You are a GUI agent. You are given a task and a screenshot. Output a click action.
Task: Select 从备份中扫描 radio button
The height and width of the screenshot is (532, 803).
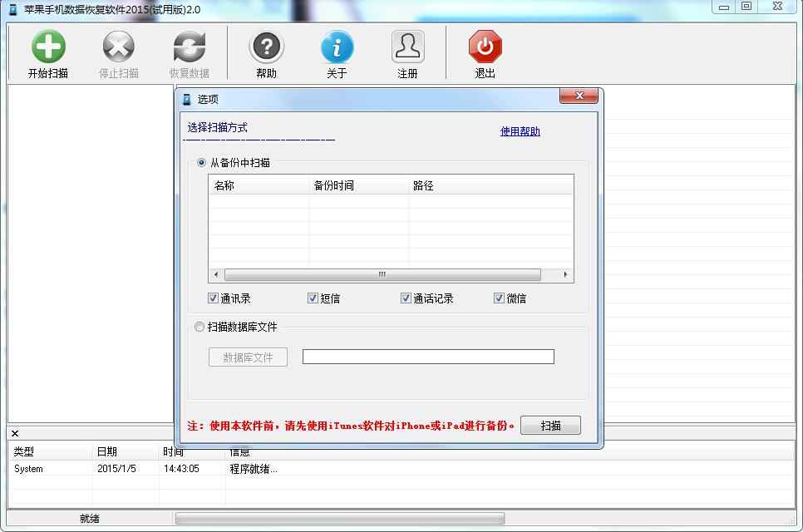click(201, 162)
